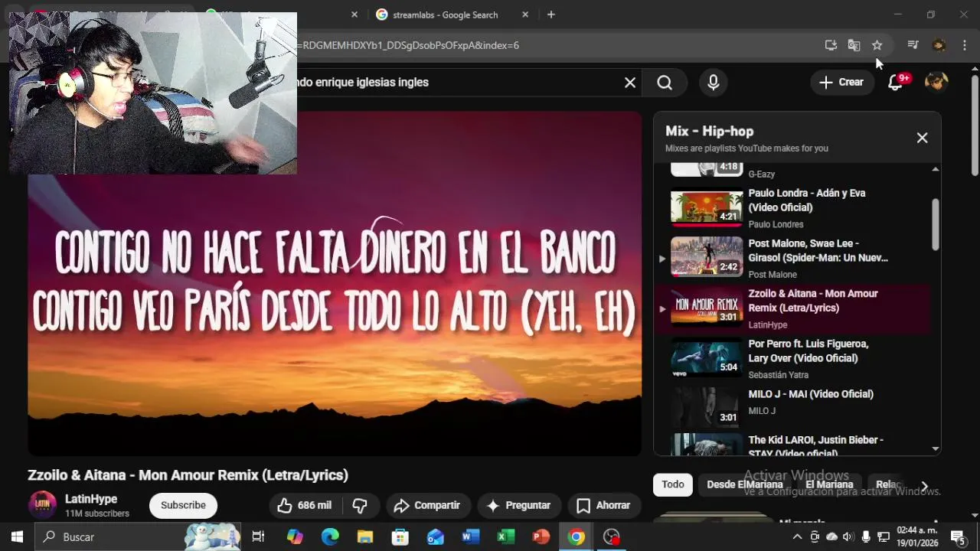
Task: Open Google Translate page icon
Action: click(854, 45)
